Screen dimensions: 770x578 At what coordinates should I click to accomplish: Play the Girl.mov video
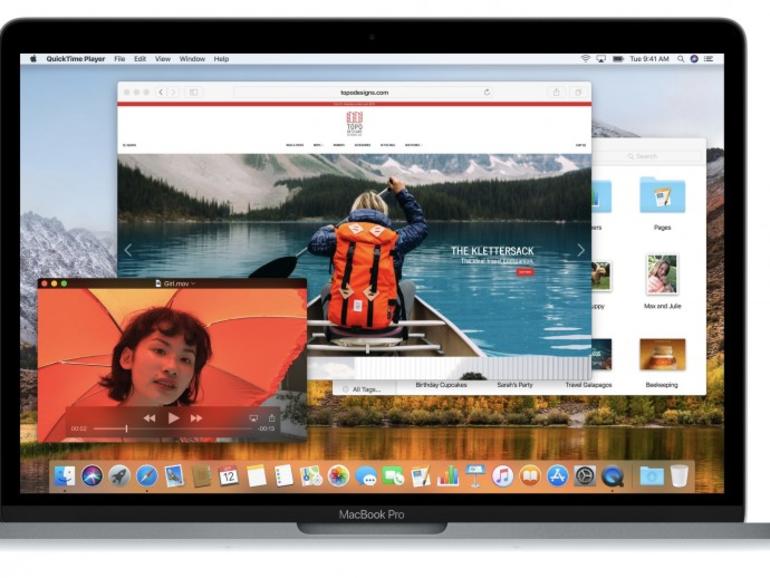(173, 418)
